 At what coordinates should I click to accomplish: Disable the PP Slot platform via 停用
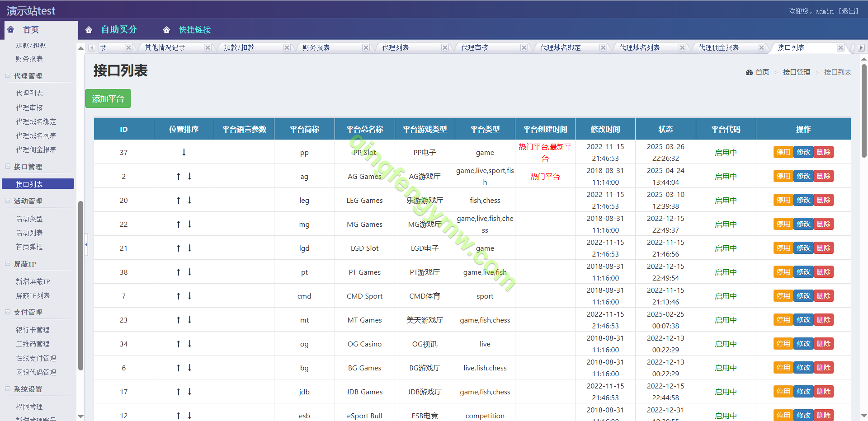tap(783, 152)
